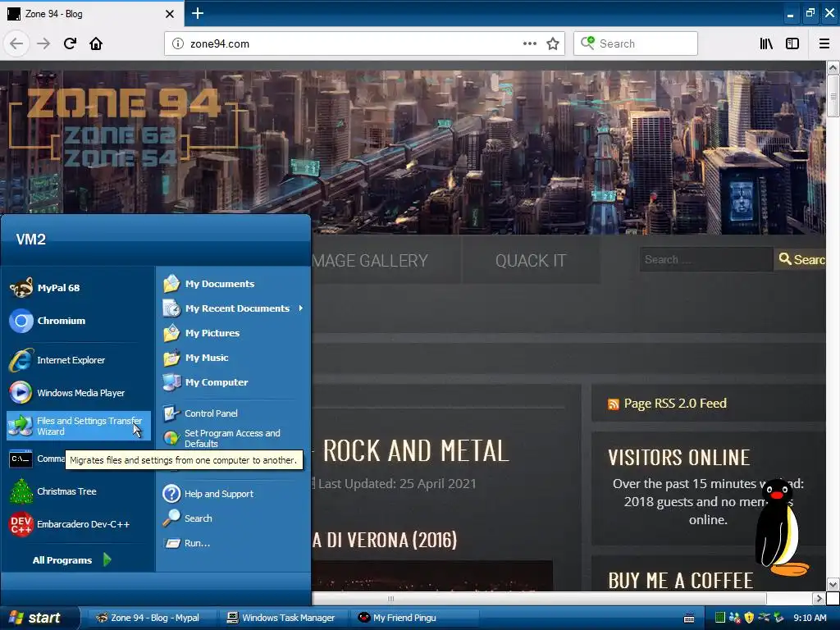The image size is (840, 630).
Task: Open the Image Gallery menu item
Action: (x=370, y=260)
